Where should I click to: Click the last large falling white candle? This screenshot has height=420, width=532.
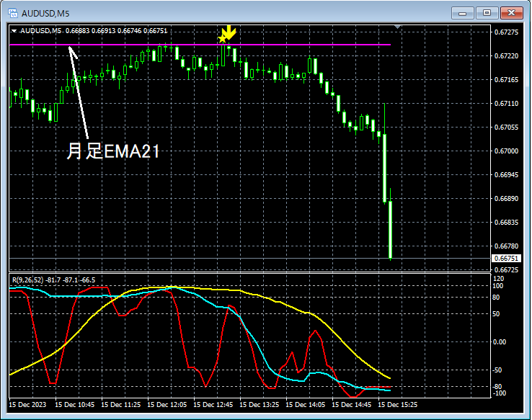(390, 229)
